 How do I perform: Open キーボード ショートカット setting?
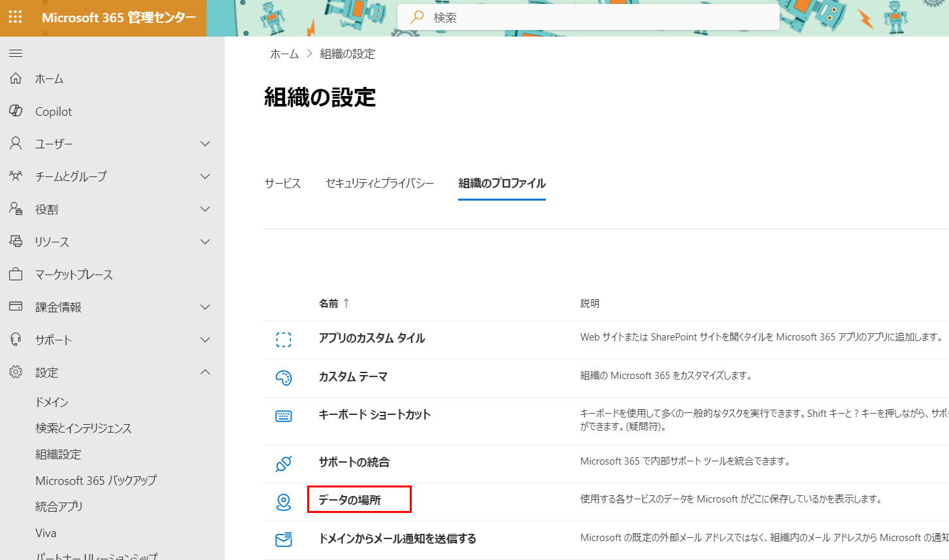pyautogui.click(x=375, y=414)
